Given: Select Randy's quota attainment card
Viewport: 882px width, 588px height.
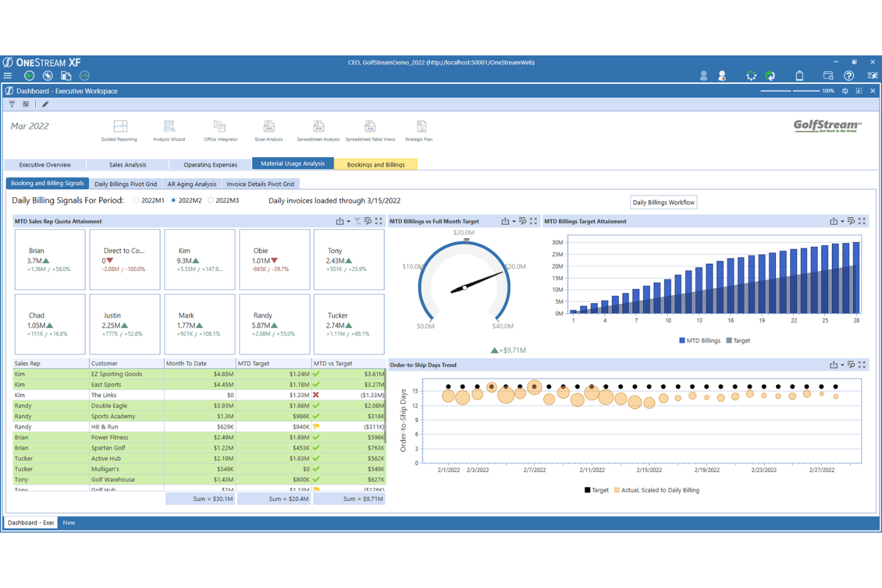Looking at the screenshot, I should [x=274, y=324].
